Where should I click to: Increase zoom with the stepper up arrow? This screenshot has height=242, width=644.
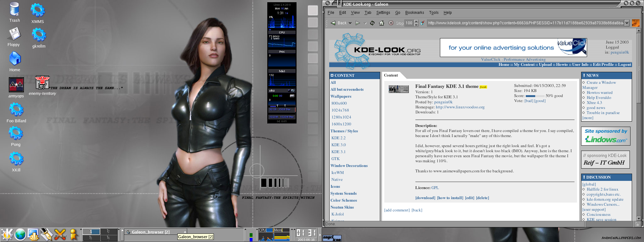coord(416,21)
